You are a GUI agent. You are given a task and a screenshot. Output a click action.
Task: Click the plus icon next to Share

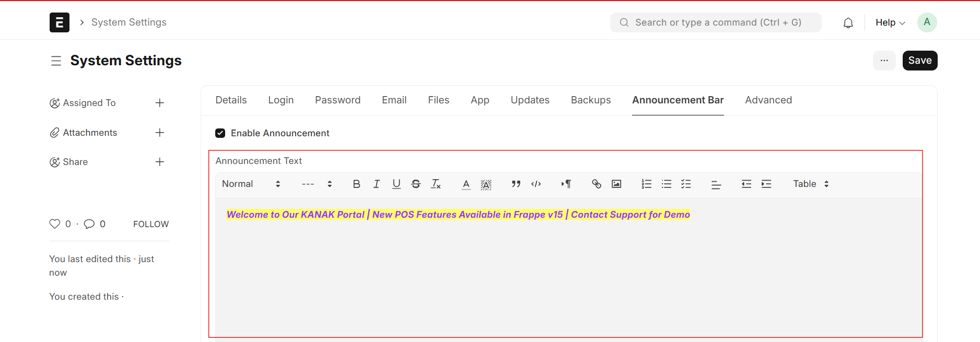coord(160,162)
